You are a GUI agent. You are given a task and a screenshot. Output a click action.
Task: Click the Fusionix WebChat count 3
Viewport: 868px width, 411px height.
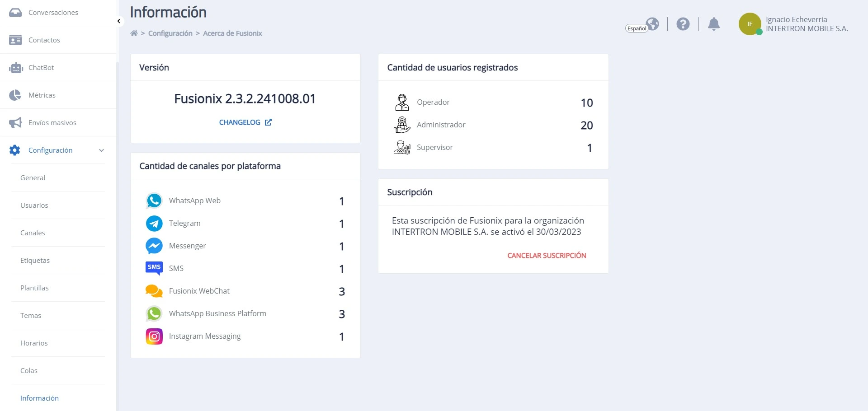click(342, 292)
